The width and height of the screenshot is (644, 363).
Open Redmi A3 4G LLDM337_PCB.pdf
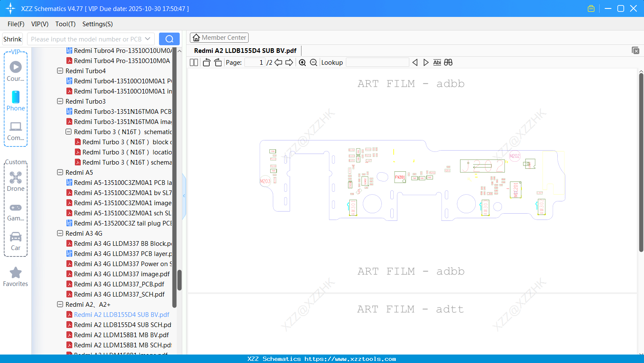coord(116,284)
